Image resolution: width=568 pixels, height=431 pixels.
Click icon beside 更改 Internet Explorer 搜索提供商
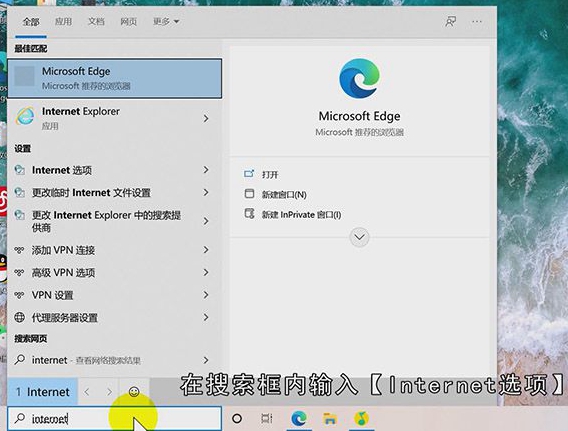20,215
